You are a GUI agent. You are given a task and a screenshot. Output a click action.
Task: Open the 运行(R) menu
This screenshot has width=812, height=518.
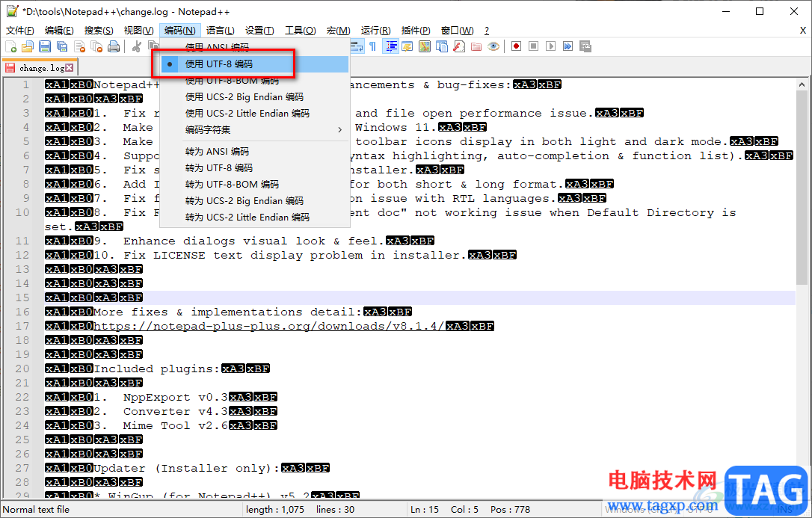click(x=375, y=31)
